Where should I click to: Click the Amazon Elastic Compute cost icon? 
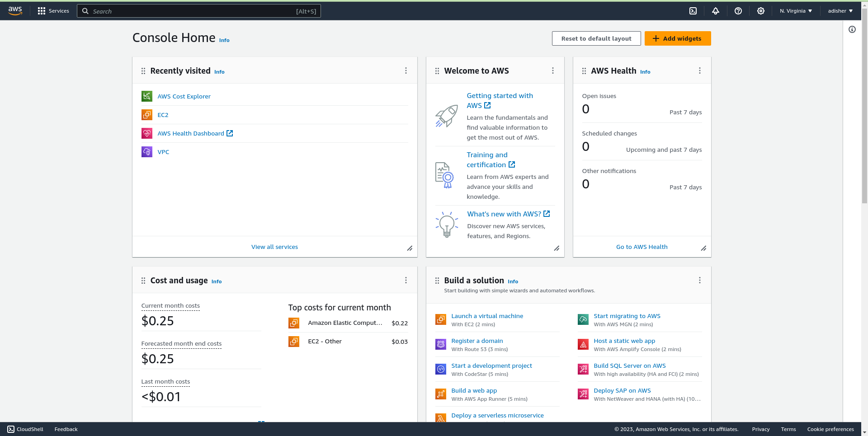[294, 323]
